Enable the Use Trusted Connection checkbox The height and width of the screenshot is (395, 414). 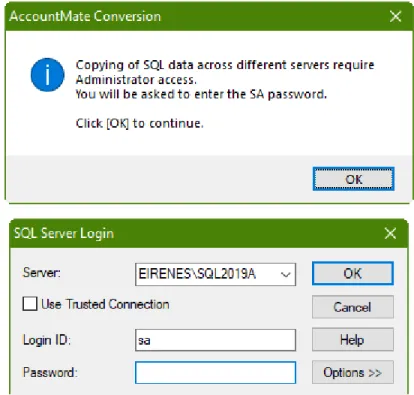click(x=30, y=304)
